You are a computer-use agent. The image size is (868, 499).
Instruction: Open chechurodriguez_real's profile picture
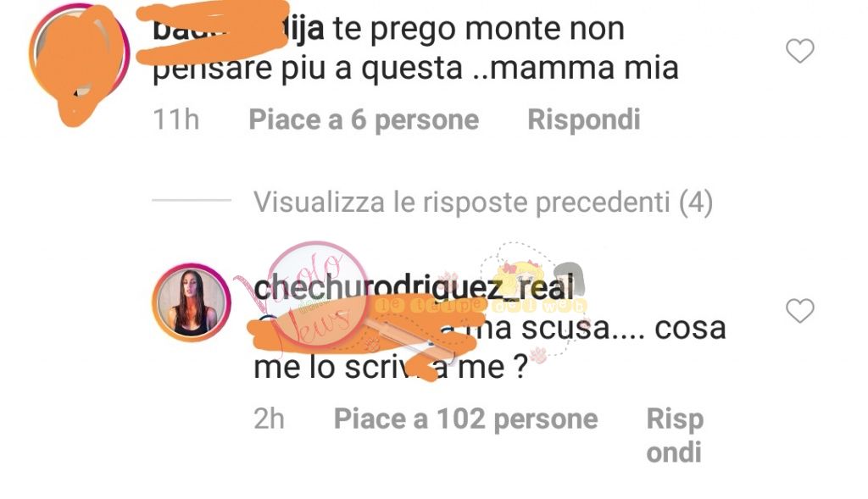click(x=192, y=302)
